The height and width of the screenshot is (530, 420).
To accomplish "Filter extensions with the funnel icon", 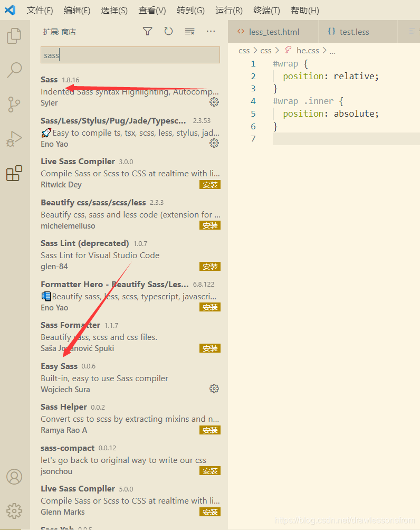I will (x=148, y=32).
